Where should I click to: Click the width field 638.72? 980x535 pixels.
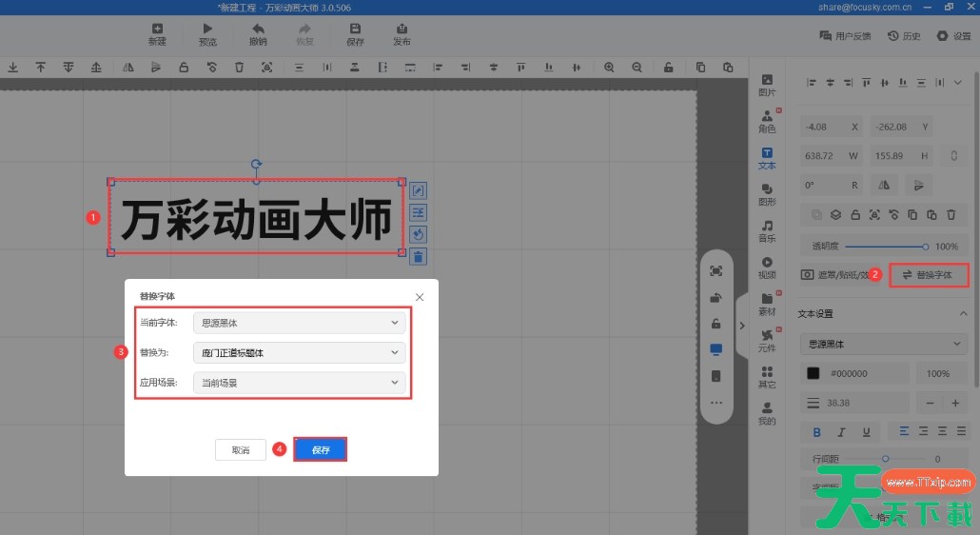(832, 156)
